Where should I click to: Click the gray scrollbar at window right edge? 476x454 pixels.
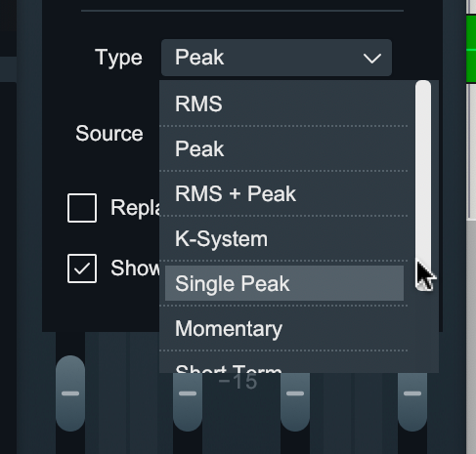click(x=471, y=337)
